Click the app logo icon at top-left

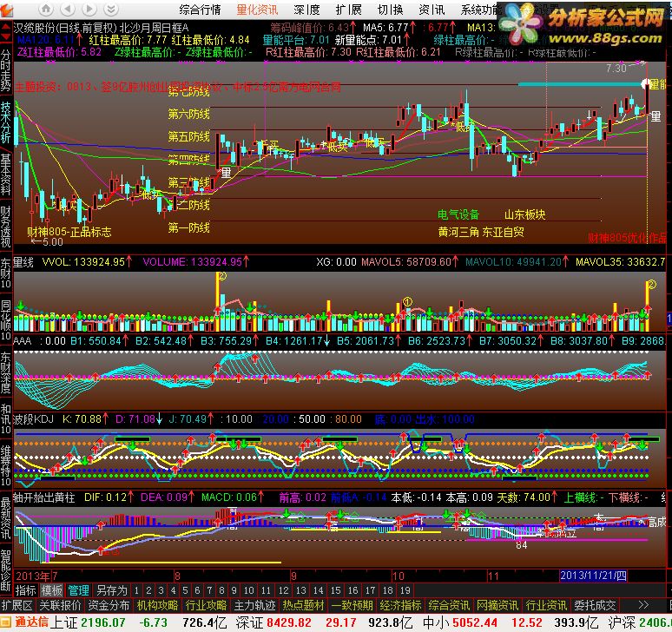click(x=6, y=10)
